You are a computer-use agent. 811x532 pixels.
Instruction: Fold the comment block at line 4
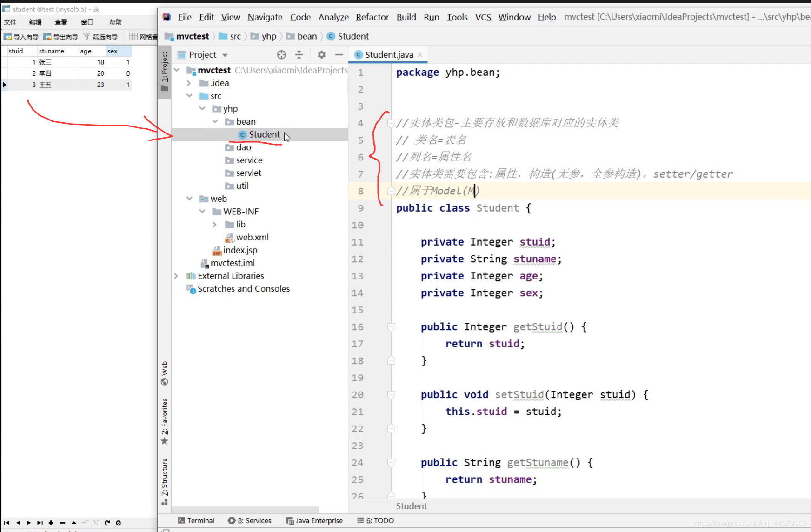pyautogui.click(x=392, y=123)
